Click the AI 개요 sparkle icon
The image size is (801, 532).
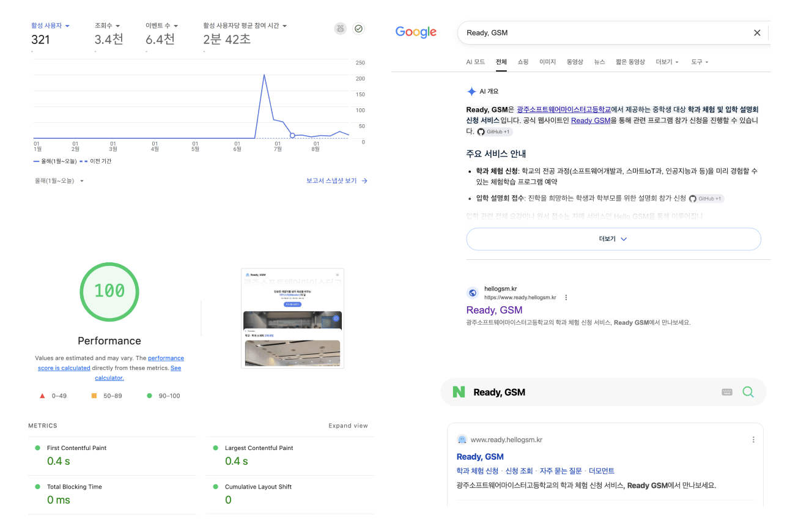[471, 91]
